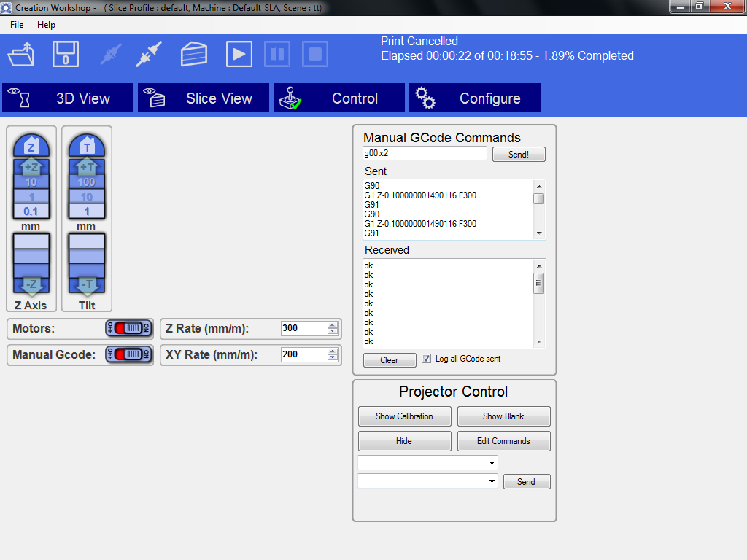747x560 pixels.
Task: Increase Z Rate with the up stepper
Action: (333, 325)
